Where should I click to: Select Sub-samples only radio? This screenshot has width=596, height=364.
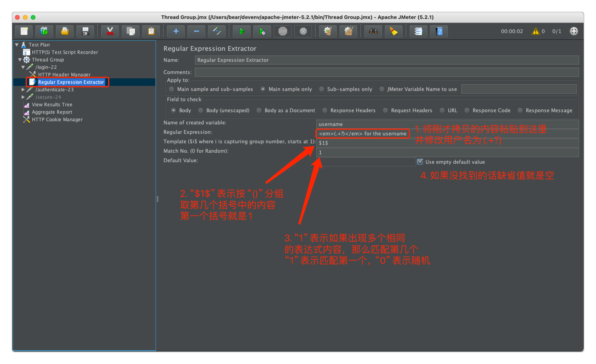(x=321, y=89)
